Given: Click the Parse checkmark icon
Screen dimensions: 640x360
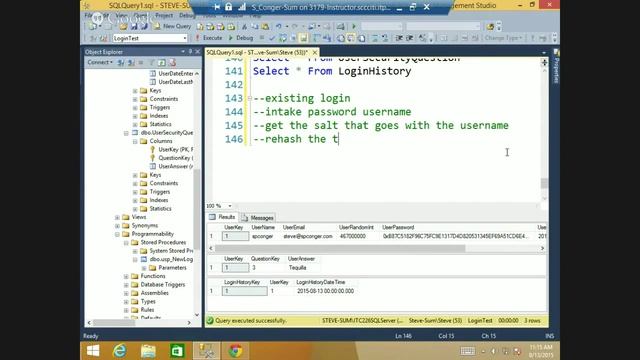Looking at the screenshot, I should click(x=272, y=38).
